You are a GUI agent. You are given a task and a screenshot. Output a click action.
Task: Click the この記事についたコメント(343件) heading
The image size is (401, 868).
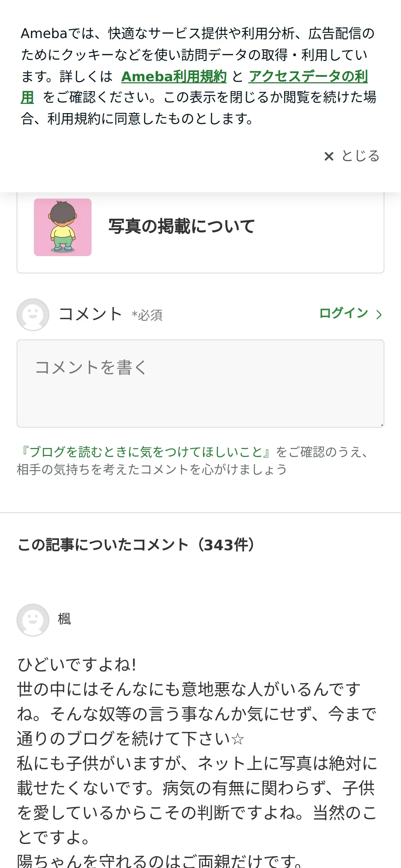coord(136,545)
